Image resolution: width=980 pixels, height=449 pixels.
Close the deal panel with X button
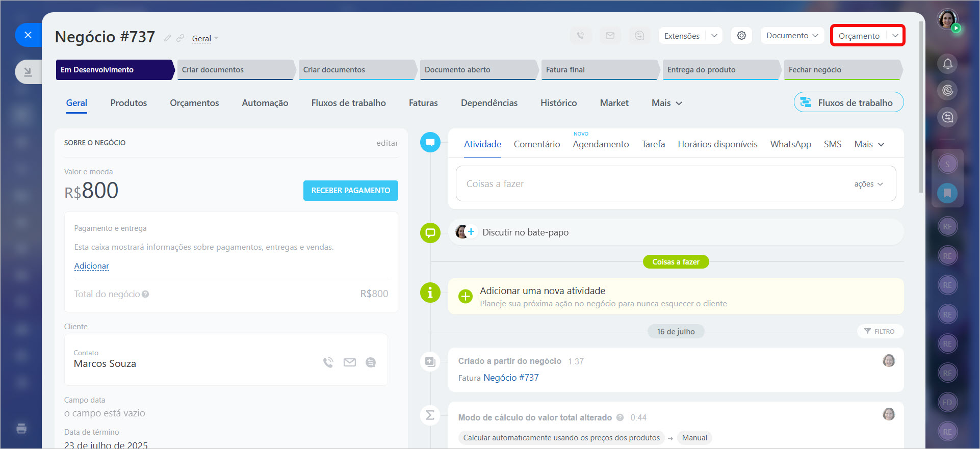pos(28,35)
